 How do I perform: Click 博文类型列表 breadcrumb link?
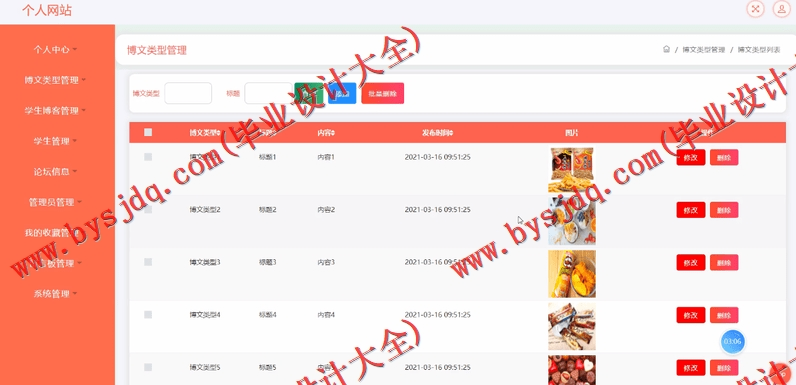pos(759,50)
